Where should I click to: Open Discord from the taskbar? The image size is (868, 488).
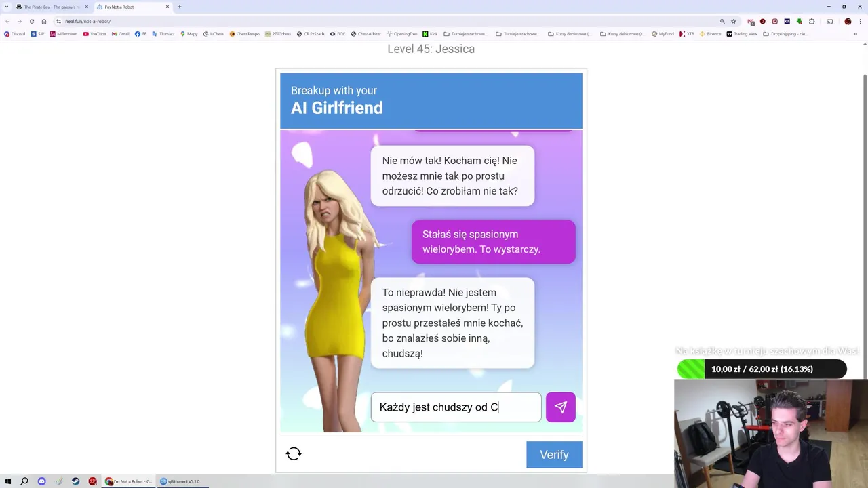(x=41, y=481)
